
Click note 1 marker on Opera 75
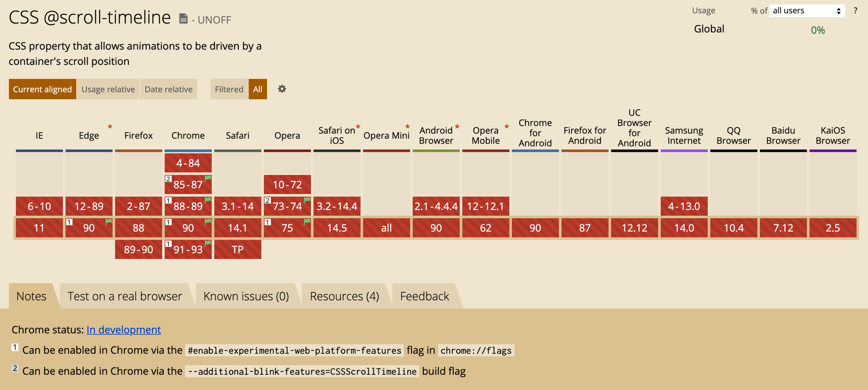pyautogui.click(x=268, y=222)
